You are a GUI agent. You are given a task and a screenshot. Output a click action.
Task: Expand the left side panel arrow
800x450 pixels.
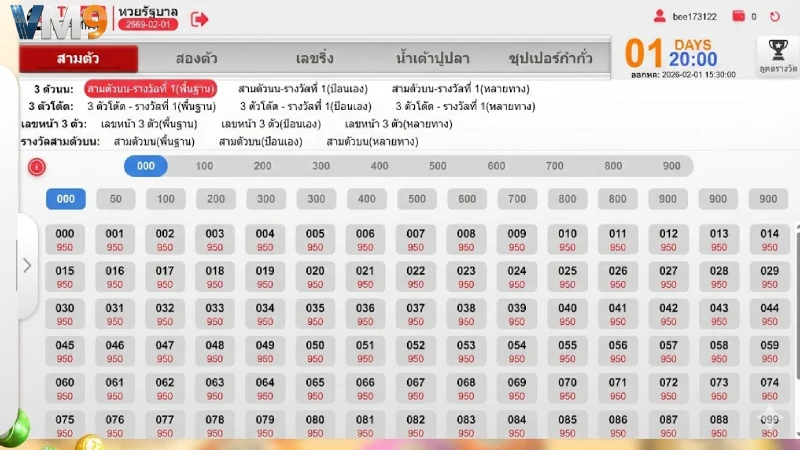[x=27, y=265]
